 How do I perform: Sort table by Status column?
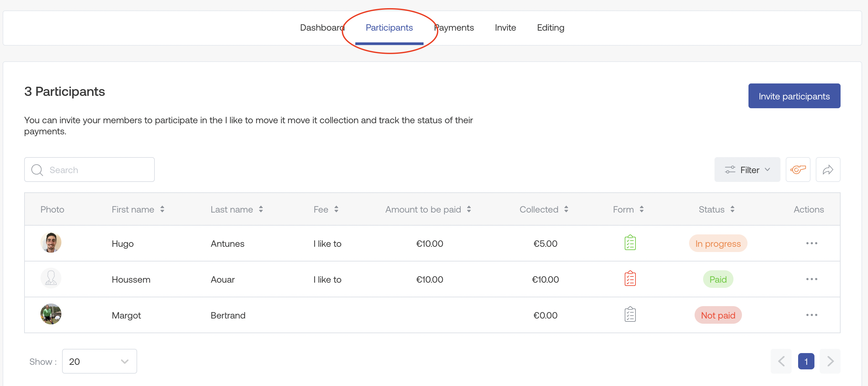point(732,209)
